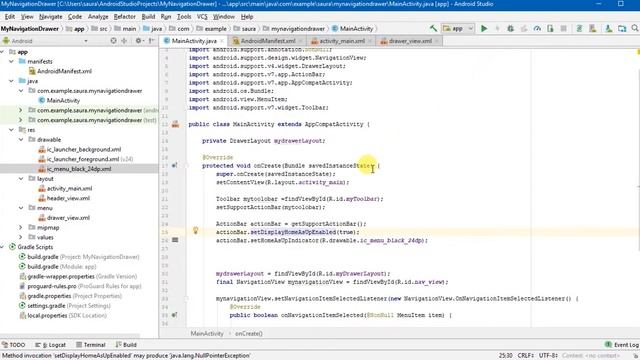Open the TODO tool window

click(13, 345)
